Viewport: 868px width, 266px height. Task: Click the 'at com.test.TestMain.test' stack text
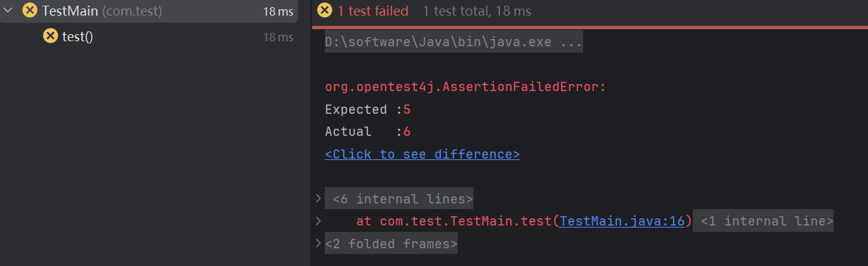click(454, 221)
